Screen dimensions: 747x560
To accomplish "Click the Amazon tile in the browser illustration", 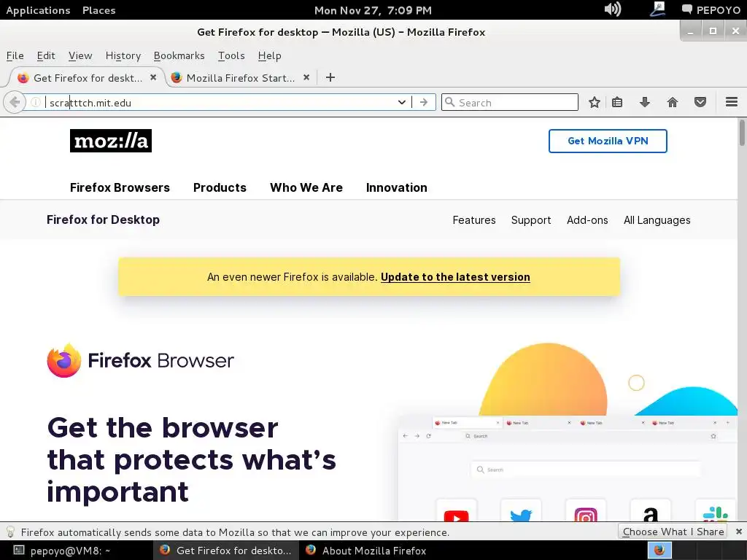I will (650, 510).
